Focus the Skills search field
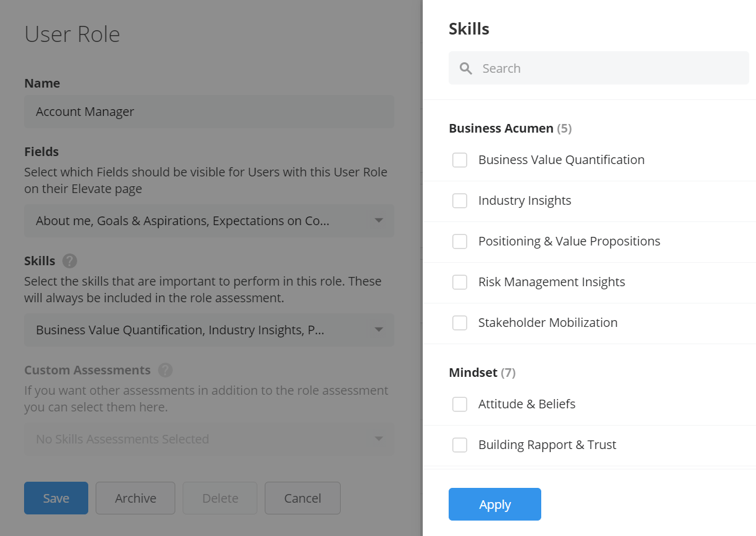Viewport: 756px width, 536px height. point(599,68)
